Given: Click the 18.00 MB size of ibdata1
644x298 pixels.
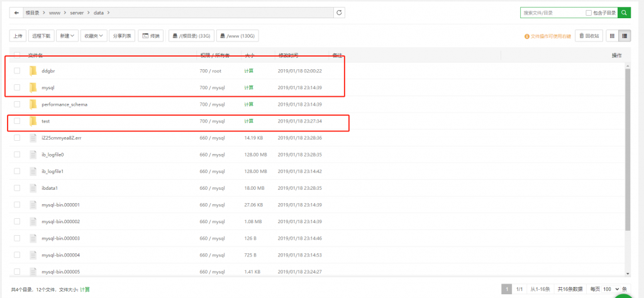Looking at the screenshot, I should pyautogui.click(x=254, y=188).
